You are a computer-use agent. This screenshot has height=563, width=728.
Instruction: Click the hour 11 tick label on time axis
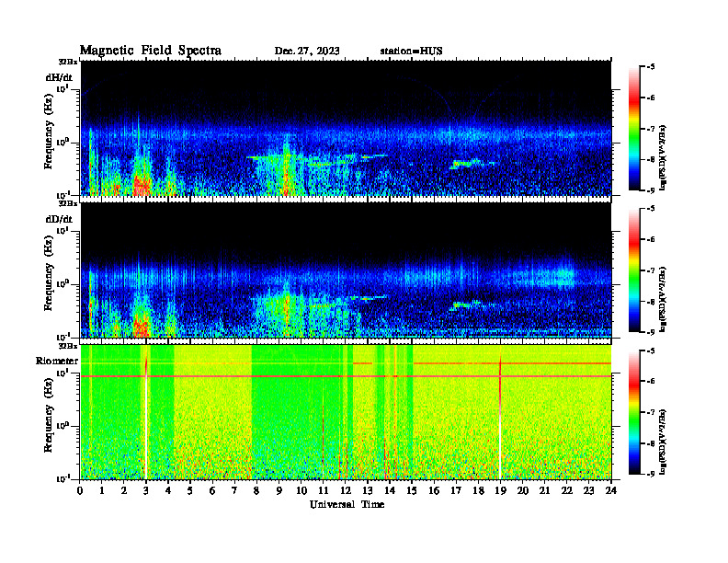pos(324,490)
